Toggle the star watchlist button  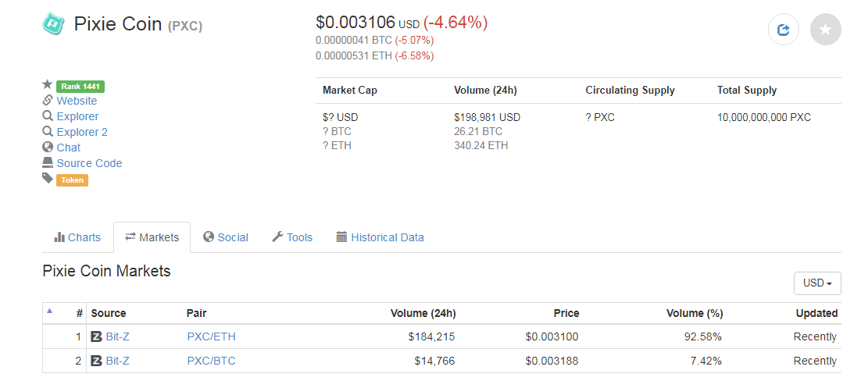826,30
